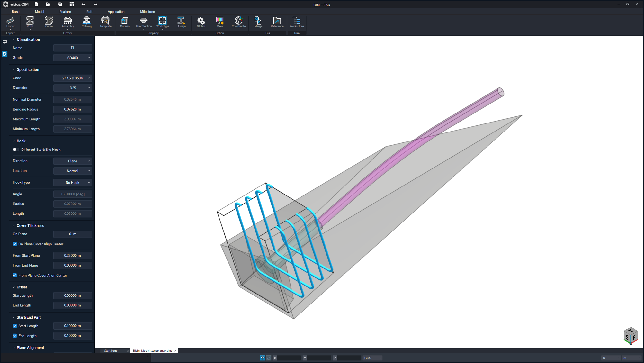
Task: Click the Reference file tool
Action: (x=277, y=22)
